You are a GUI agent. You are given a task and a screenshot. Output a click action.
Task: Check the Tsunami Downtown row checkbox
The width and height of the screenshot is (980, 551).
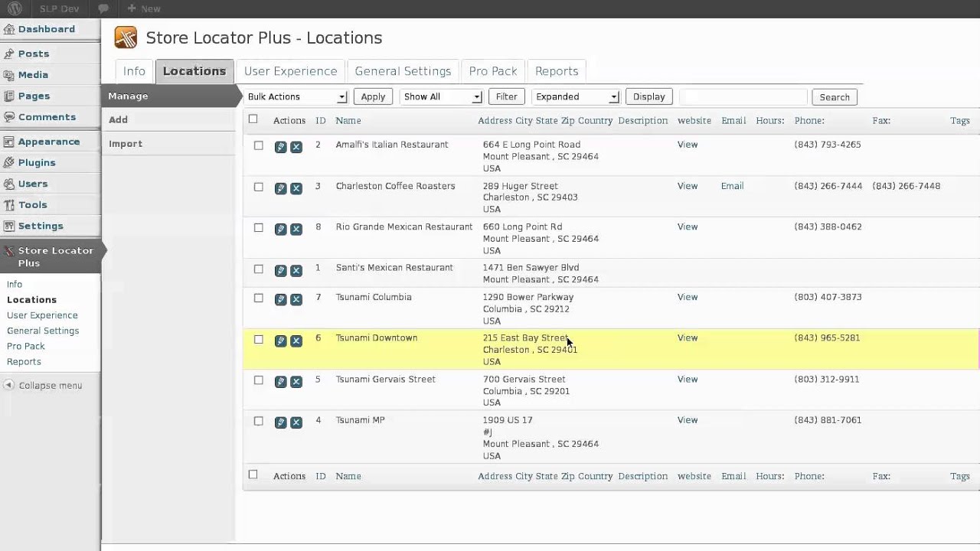[x=258, y=339]
